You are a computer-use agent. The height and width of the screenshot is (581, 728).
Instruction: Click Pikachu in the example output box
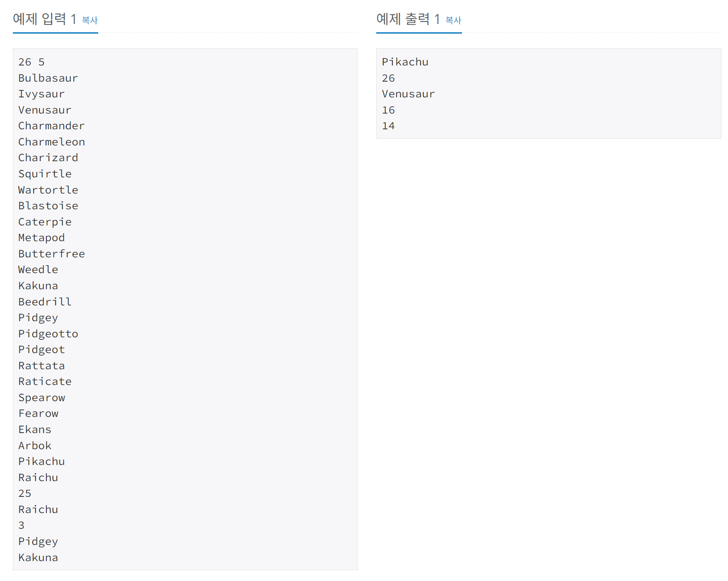coord(405,62)
